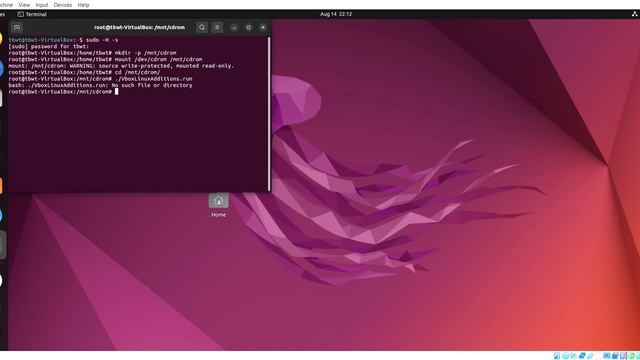Click the terminal vertical scrollbar

[x=269, y=113]
